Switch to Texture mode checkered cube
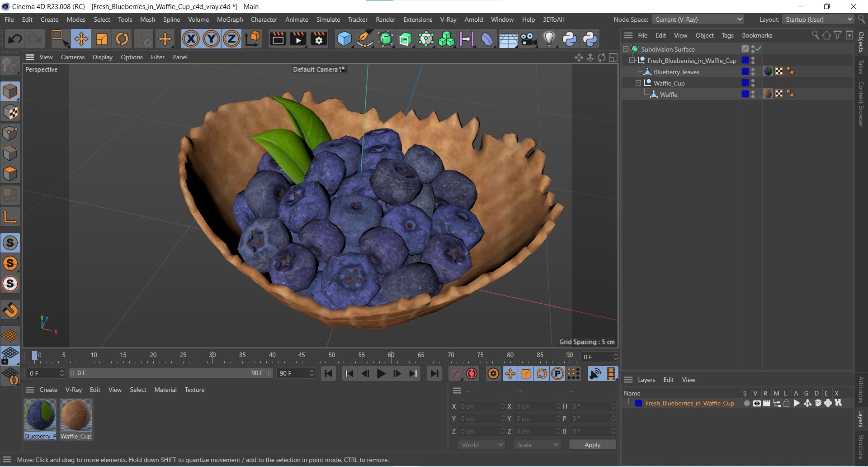Viewport: 868px width, 467px height. 10,112
